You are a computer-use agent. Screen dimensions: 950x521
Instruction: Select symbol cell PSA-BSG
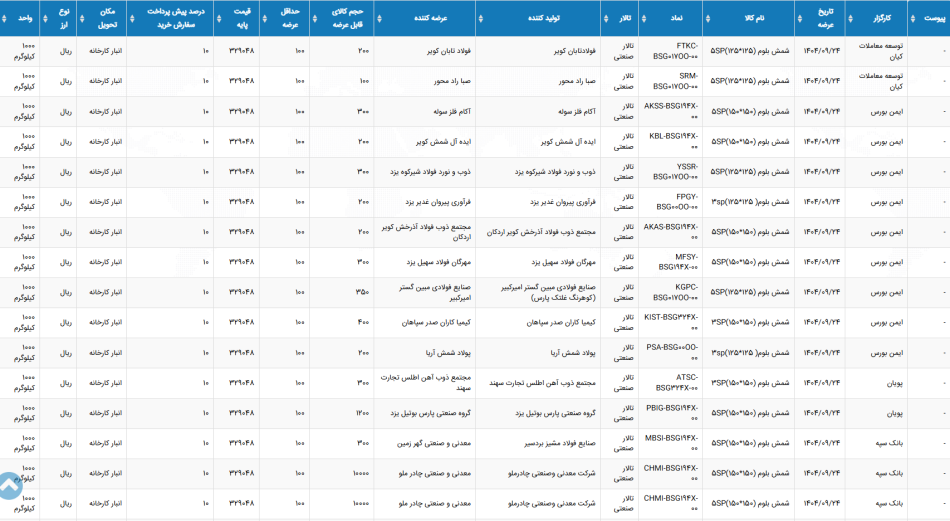pos(672,353)
